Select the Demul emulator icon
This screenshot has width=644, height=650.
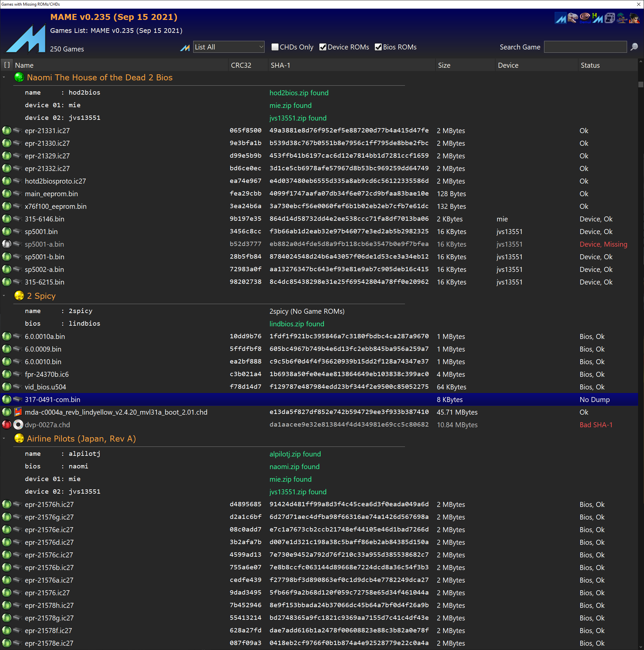tap(585, 18)
